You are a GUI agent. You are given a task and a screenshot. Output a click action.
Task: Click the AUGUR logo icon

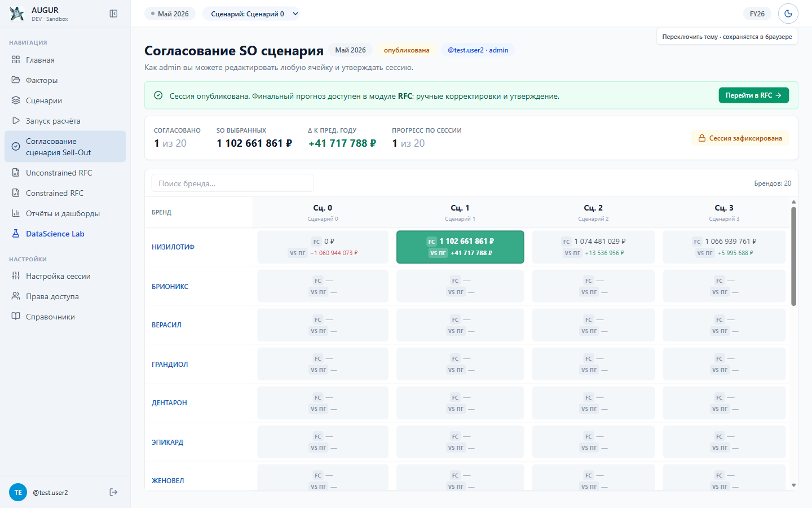(x=17, y=14)
